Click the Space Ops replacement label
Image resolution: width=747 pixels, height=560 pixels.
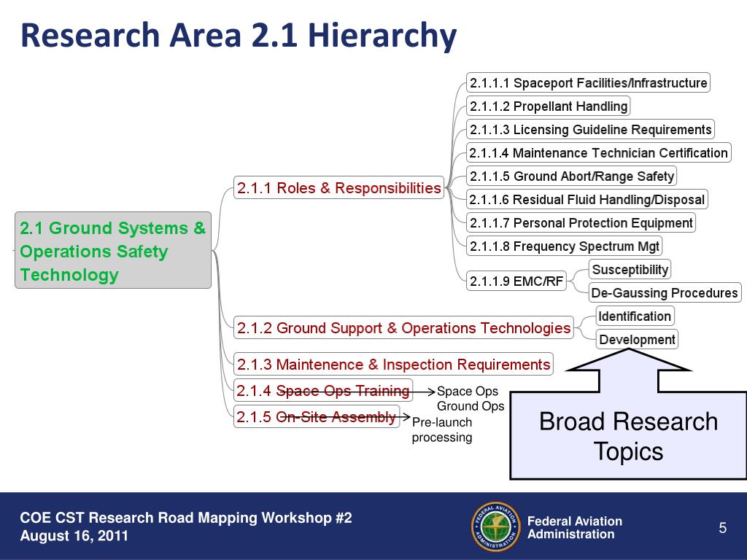pyautogui.click(x=468, y=391)
